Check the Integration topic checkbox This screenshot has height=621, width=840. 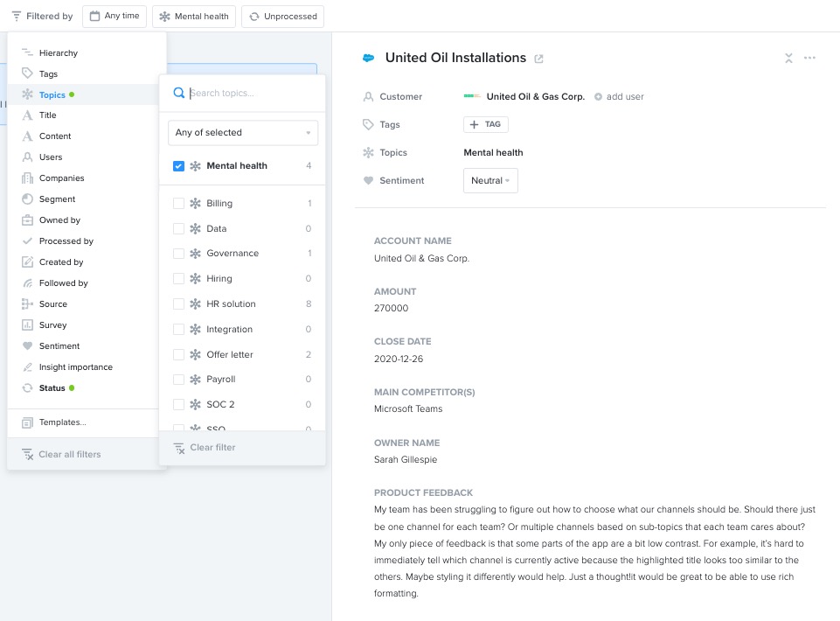click(x=179, y=329)
